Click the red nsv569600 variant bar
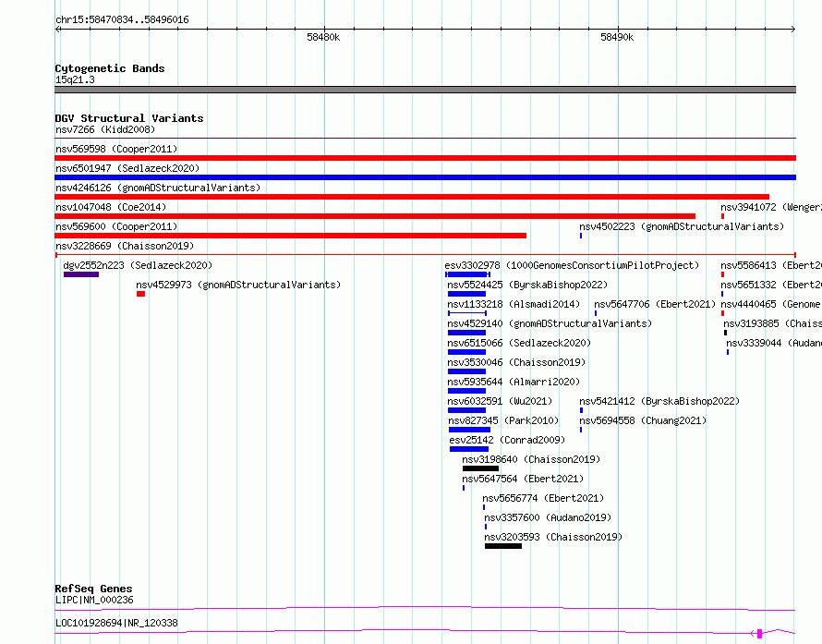Image resolution: width=822 pixels, height=644 pixels. (x=290, y=236)
